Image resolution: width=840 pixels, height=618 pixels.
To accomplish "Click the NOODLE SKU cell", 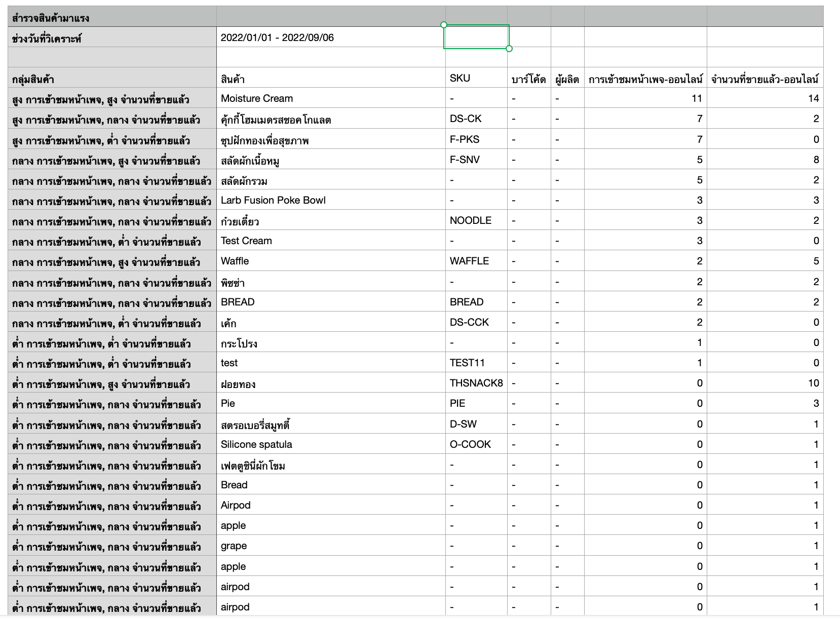I will pyautogui.click(x=477, y=220).
